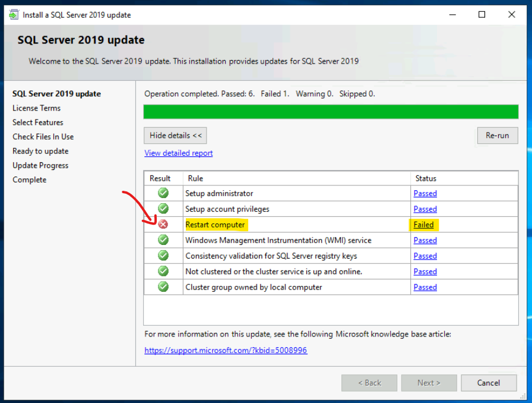Click the SQL Server installer icon in title bar

(x=14, y=15)
